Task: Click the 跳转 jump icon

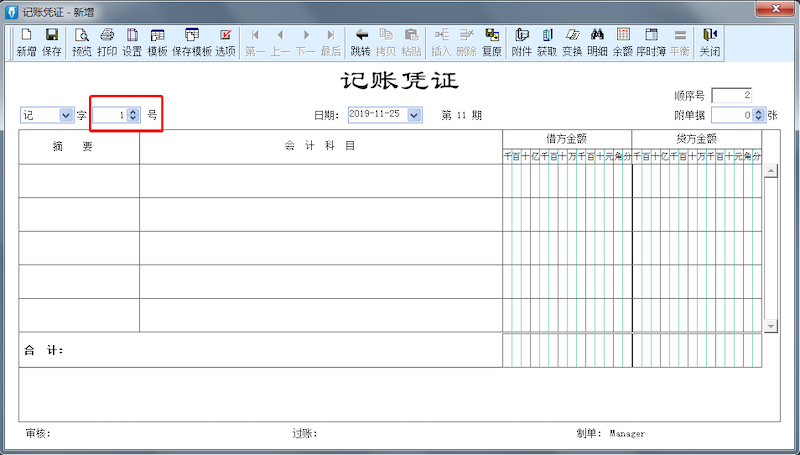Action: point(360,43)
